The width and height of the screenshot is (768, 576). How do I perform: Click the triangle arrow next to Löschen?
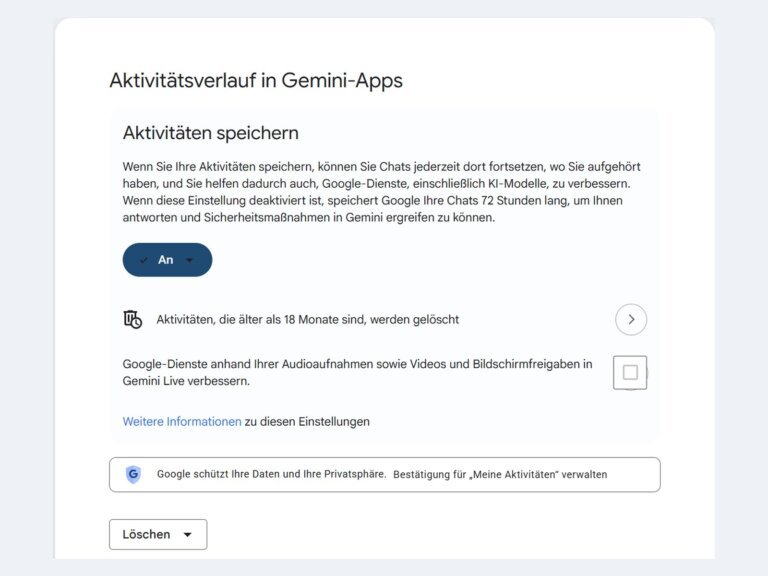pyautogui.click(x=187, y=535)
